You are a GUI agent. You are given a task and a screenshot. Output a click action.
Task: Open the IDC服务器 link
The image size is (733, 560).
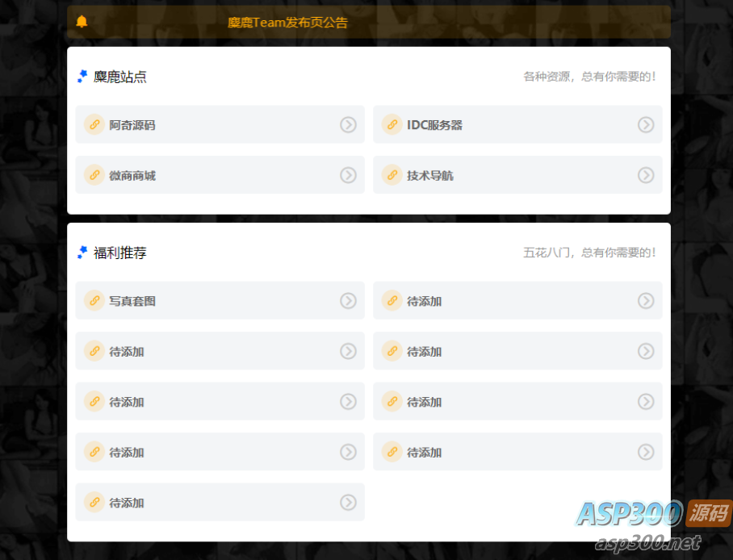[517, 124]
